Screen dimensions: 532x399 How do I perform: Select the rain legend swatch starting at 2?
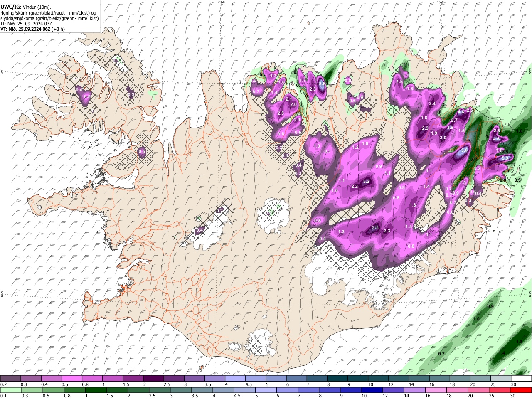coord(138,390)
